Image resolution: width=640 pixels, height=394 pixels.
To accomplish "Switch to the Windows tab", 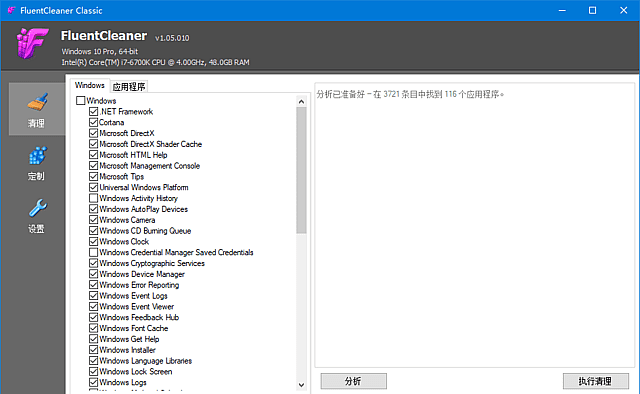I will 90,85.
